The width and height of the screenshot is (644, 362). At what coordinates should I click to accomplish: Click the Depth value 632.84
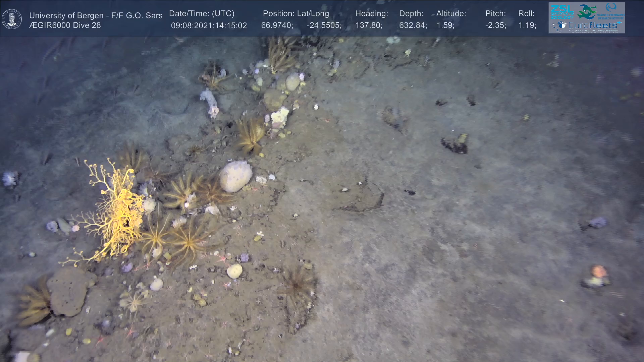click(413, 25)
